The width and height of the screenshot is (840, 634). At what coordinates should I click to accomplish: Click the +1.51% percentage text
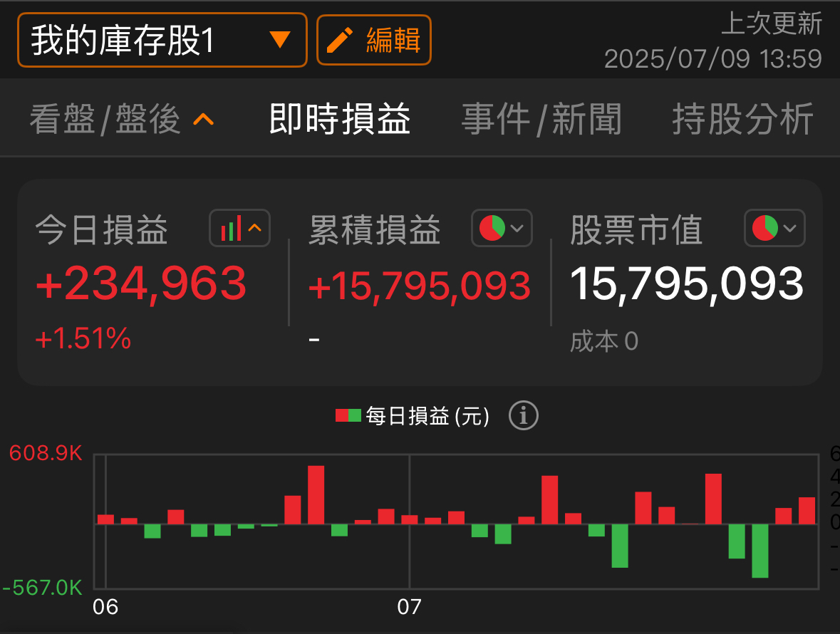[x=83, y=338]
